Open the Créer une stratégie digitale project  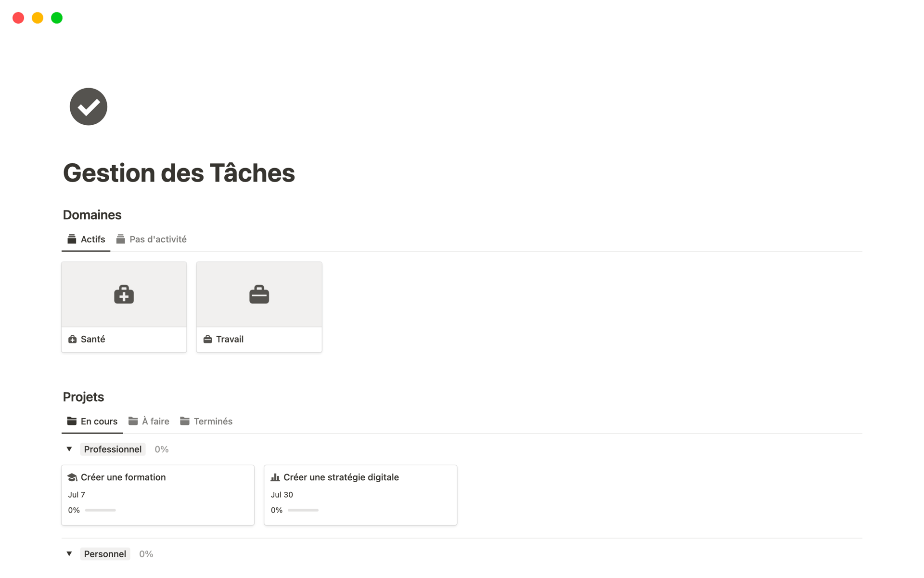(341, 477)
